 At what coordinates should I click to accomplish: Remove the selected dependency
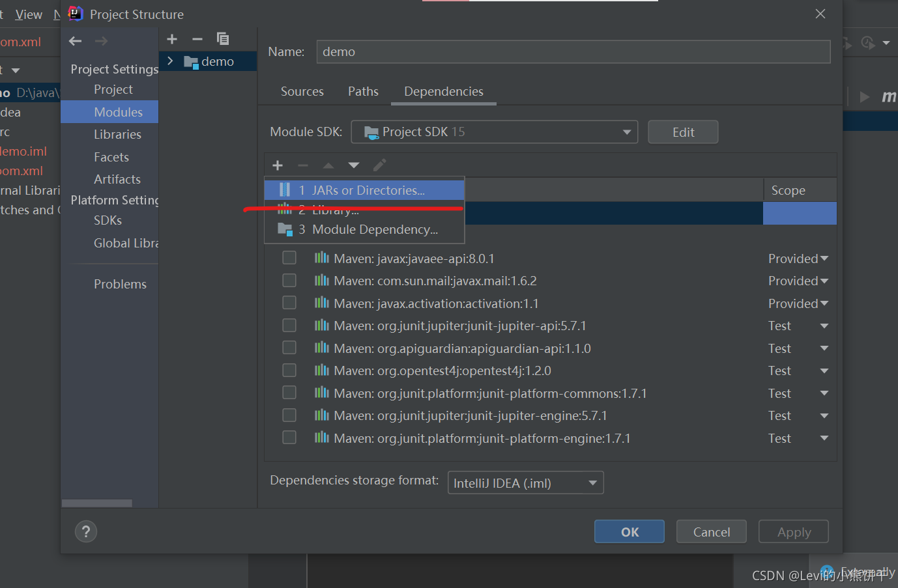click(x=303, y=165)
